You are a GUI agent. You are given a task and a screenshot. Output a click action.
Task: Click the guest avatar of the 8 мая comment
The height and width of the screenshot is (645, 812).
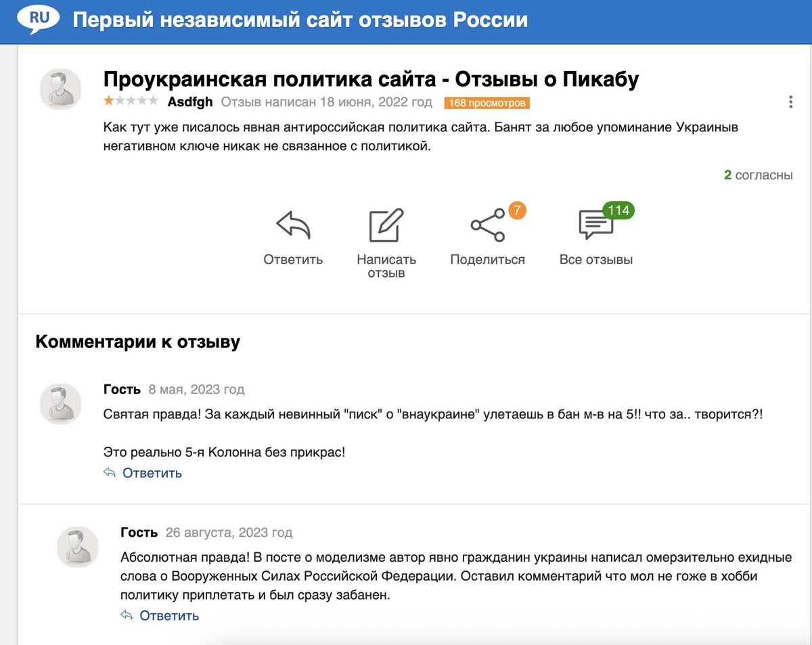pos(61,403)
